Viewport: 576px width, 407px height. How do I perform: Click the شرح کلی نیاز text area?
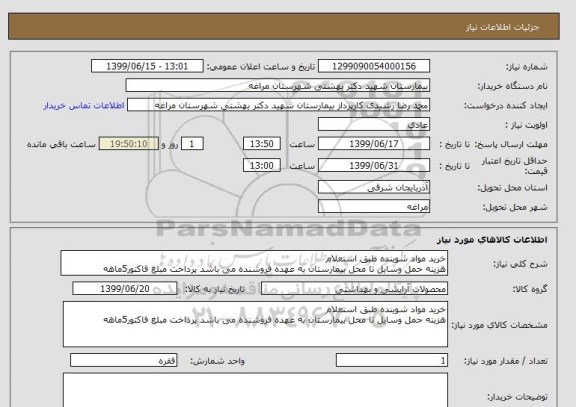pyautogui.click(x=254, y=263)
